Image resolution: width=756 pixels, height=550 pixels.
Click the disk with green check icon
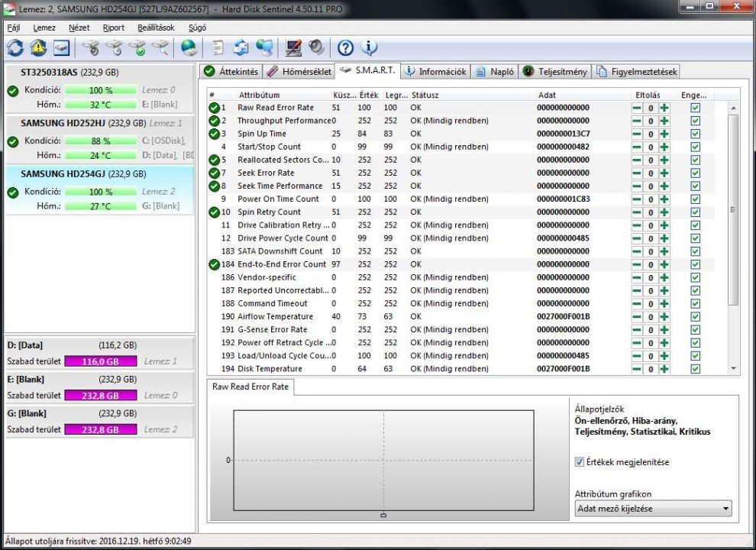point(137,48)
